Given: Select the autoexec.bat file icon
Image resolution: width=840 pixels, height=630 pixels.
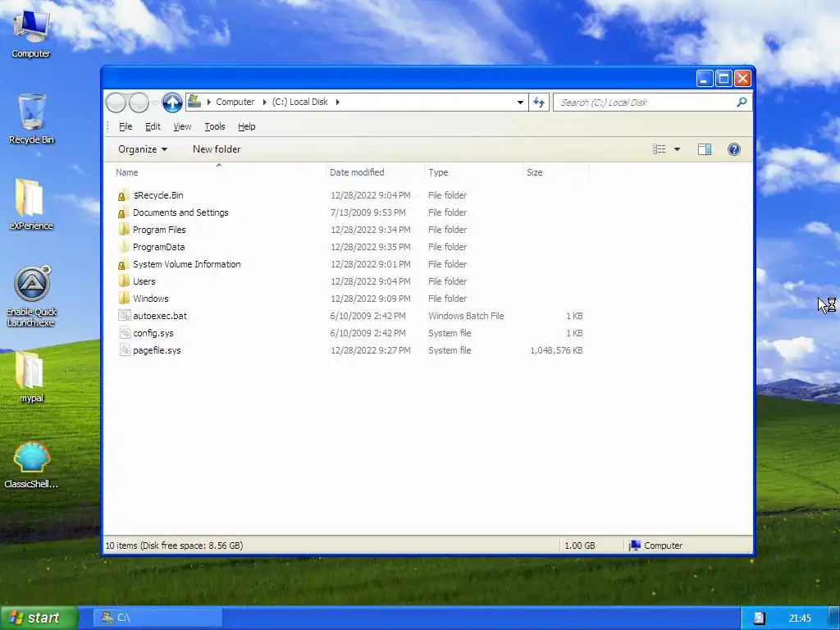Looking at the screenshot, I should click(125, 316).
